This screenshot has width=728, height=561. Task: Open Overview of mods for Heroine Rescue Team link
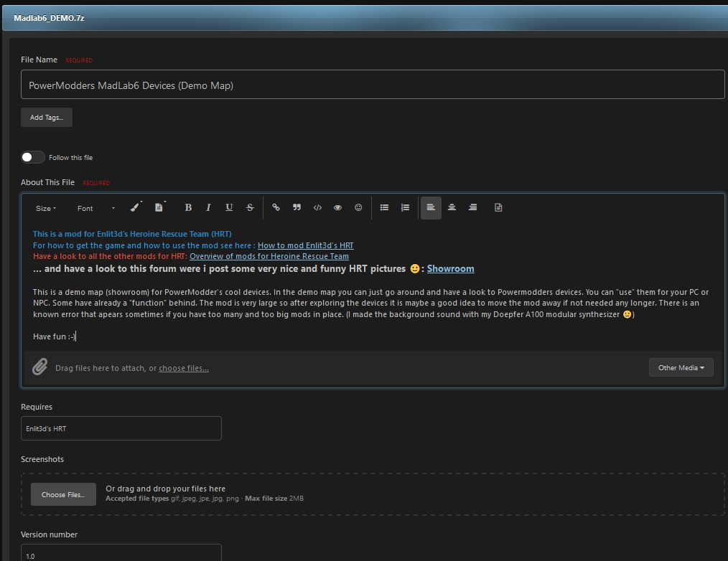(269, 256)
